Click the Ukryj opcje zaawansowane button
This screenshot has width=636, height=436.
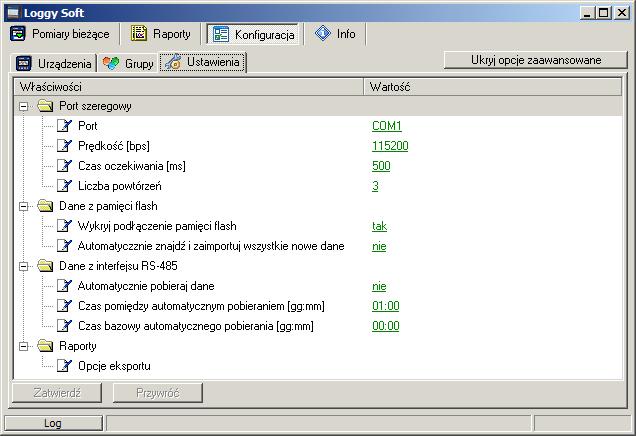click(536, 60)
